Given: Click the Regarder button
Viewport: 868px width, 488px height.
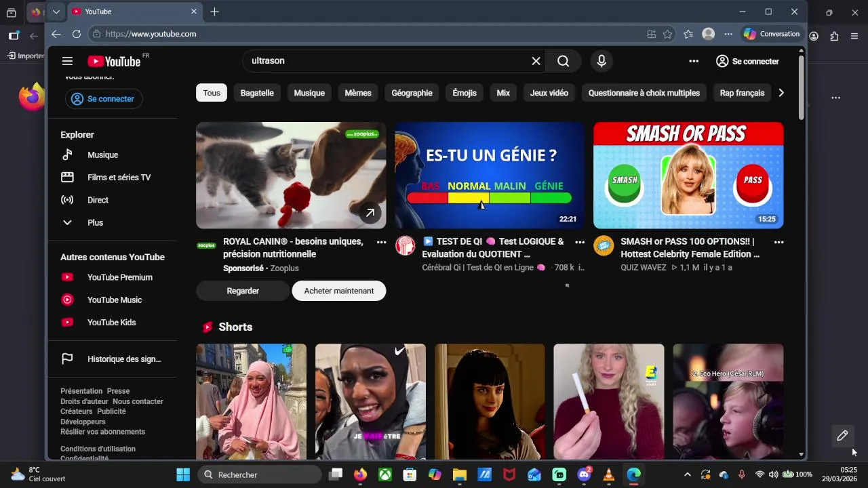Looking at the screenshot, I should (243, 291).
